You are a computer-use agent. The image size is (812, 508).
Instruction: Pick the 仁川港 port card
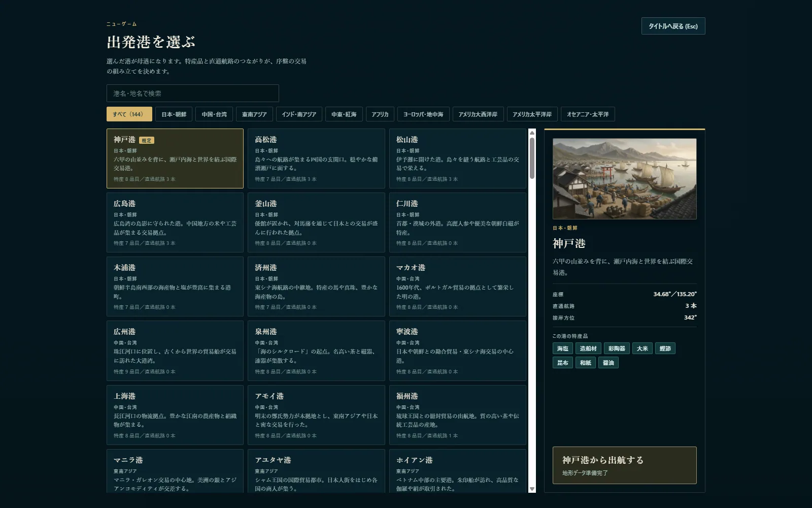tap(458, 223)
